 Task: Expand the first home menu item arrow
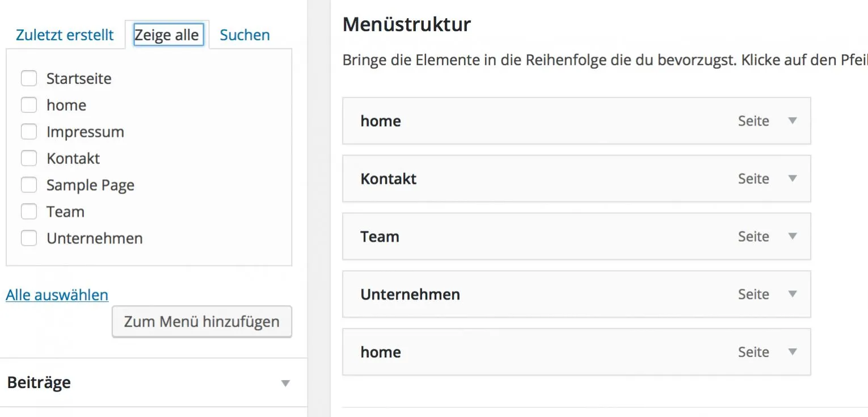793,121
